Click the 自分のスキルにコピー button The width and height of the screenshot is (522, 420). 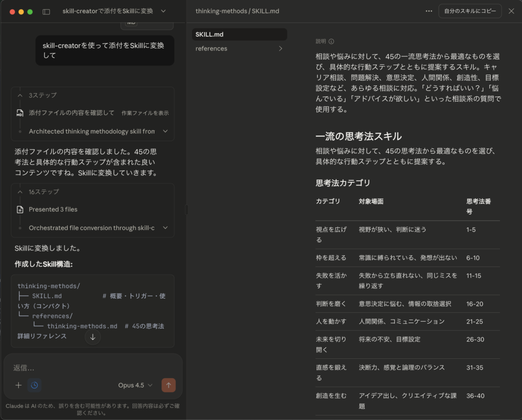[x=469, y=11]
